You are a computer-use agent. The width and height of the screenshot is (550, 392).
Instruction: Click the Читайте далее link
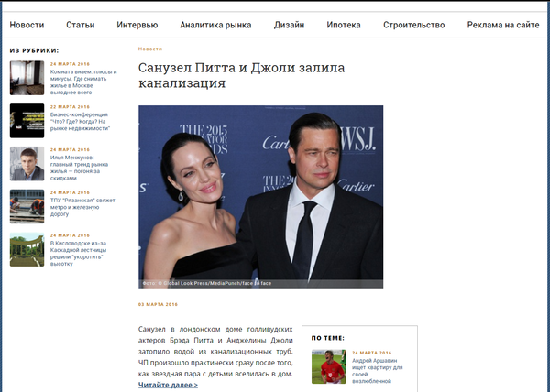tap(168, 386)
